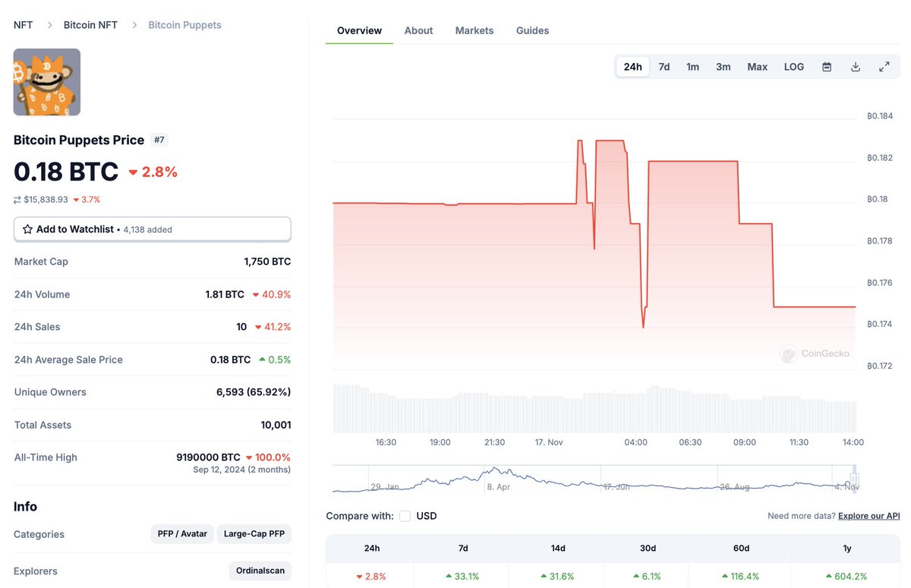The image size is (911, 588).
Task: Click the 24h Average Sale Price value 0.18 BTC
Action: coord(230,360)
